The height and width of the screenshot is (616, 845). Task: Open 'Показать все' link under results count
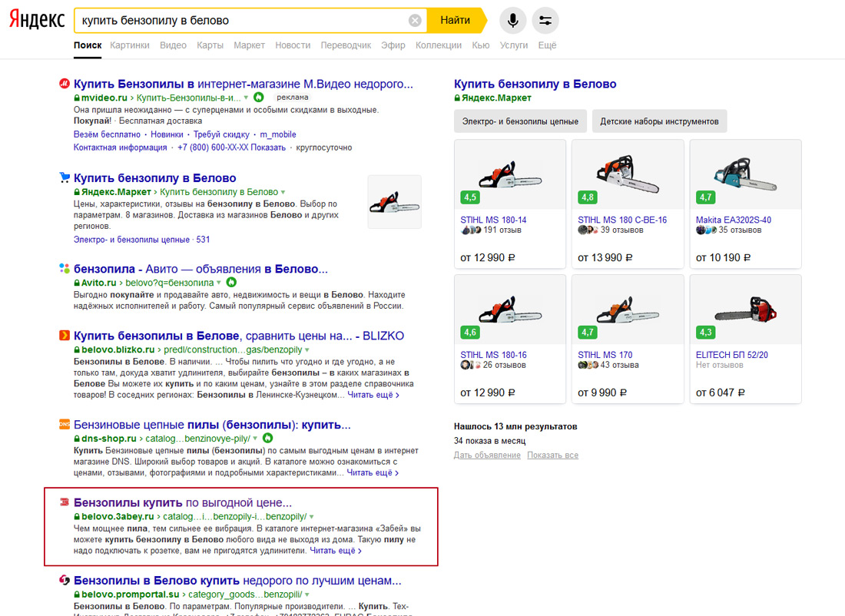552,455
